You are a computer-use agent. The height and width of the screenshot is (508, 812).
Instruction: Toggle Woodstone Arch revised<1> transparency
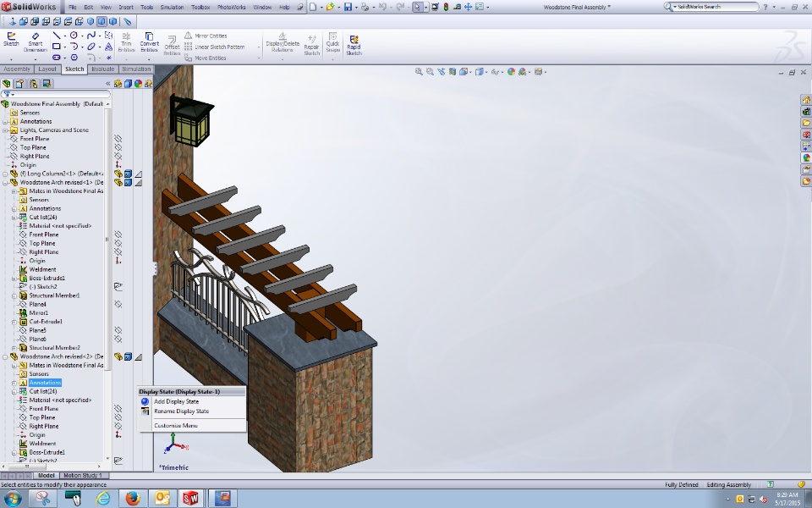point(138,183)
